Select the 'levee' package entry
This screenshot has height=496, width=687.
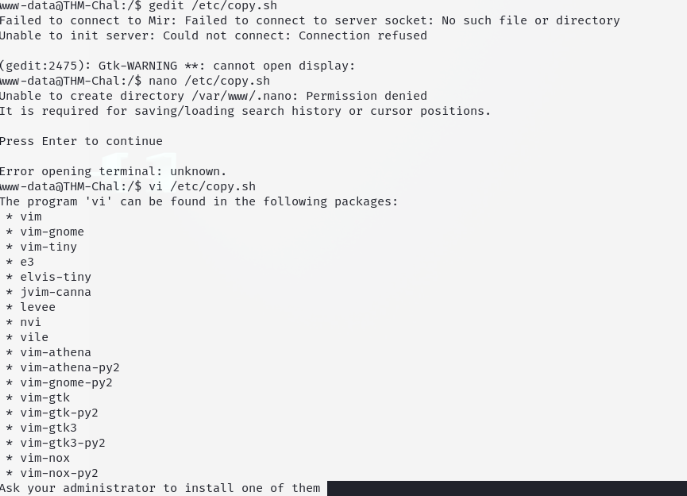[x=38, y=307]
